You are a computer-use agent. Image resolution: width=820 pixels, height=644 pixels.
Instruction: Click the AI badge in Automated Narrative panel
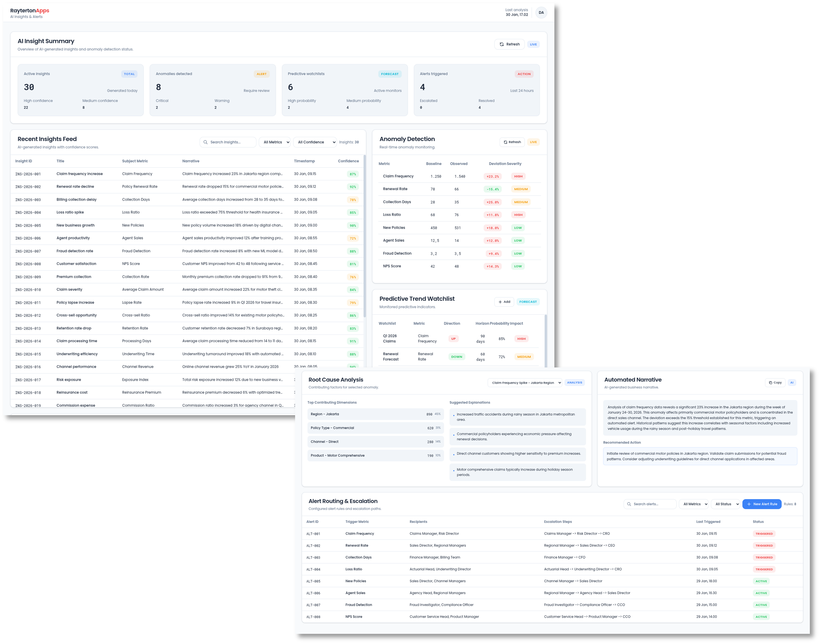pos(792,382)
